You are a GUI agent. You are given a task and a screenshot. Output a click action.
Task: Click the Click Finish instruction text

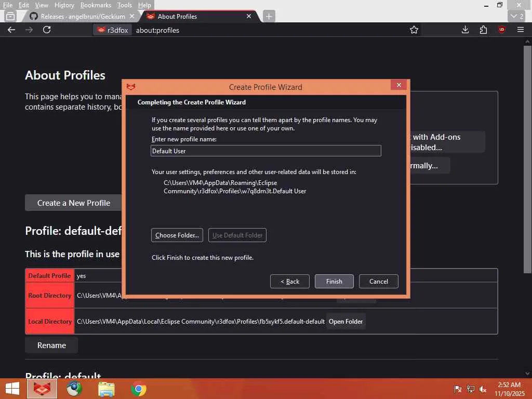[203, 258]
